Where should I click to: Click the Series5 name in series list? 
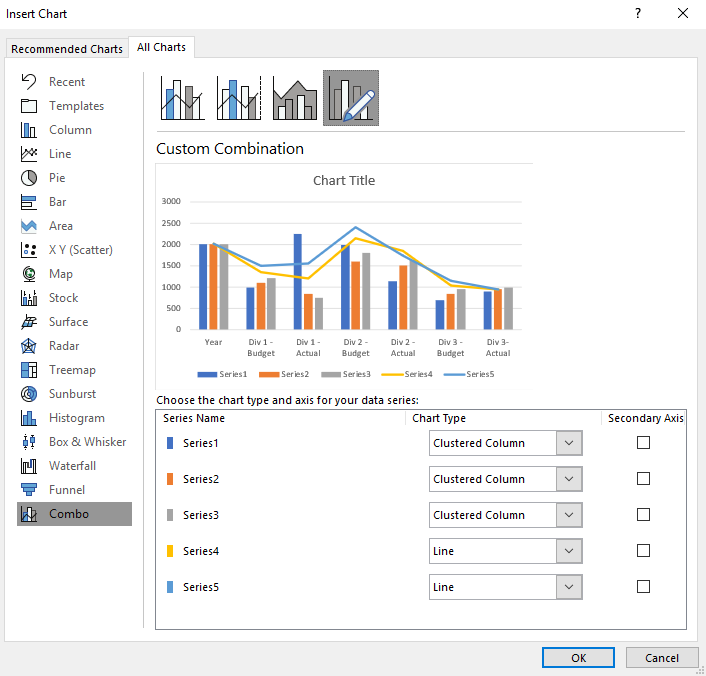click(201, 587)
